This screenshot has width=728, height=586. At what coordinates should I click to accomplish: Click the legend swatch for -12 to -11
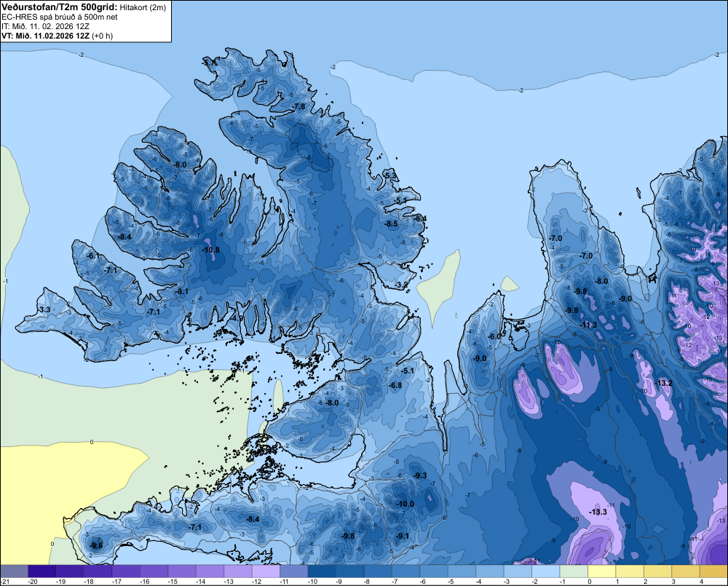click(266, 571)
